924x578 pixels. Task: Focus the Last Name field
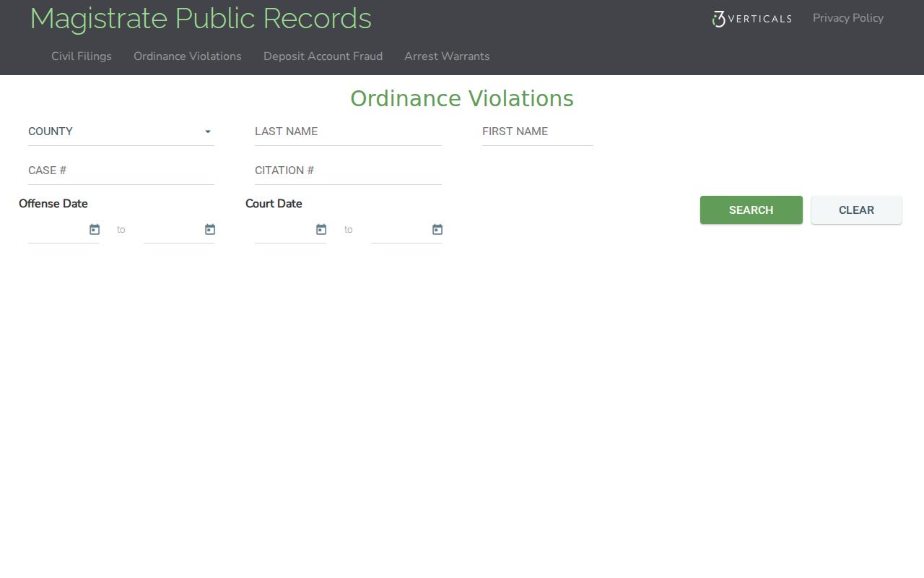point(348,131)
